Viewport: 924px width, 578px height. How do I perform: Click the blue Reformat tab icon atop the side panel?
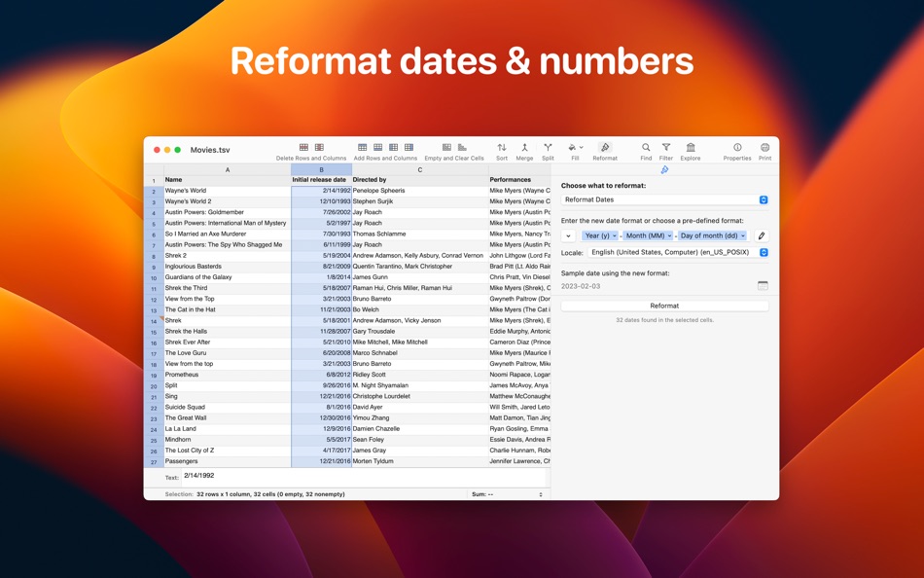[664, 170]
